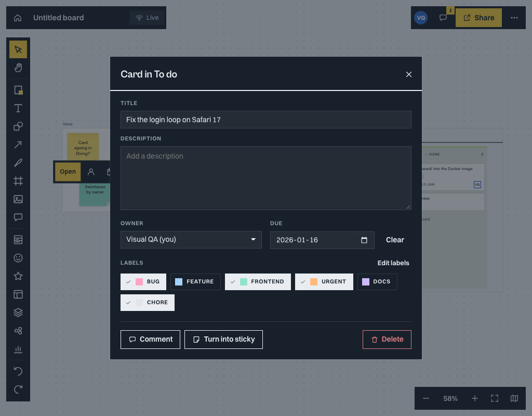Select the arrow pointer tool

(18, 49)
